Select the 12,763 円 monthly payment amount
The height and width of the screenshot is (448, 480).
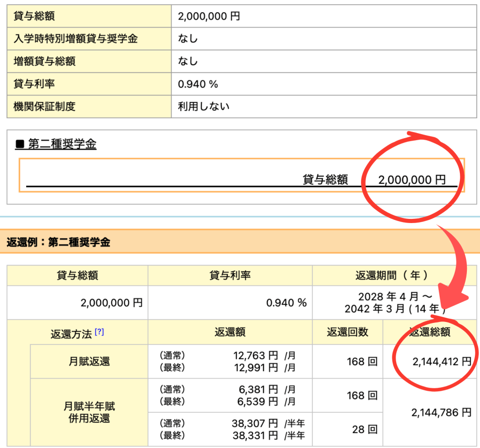point(256,355)
